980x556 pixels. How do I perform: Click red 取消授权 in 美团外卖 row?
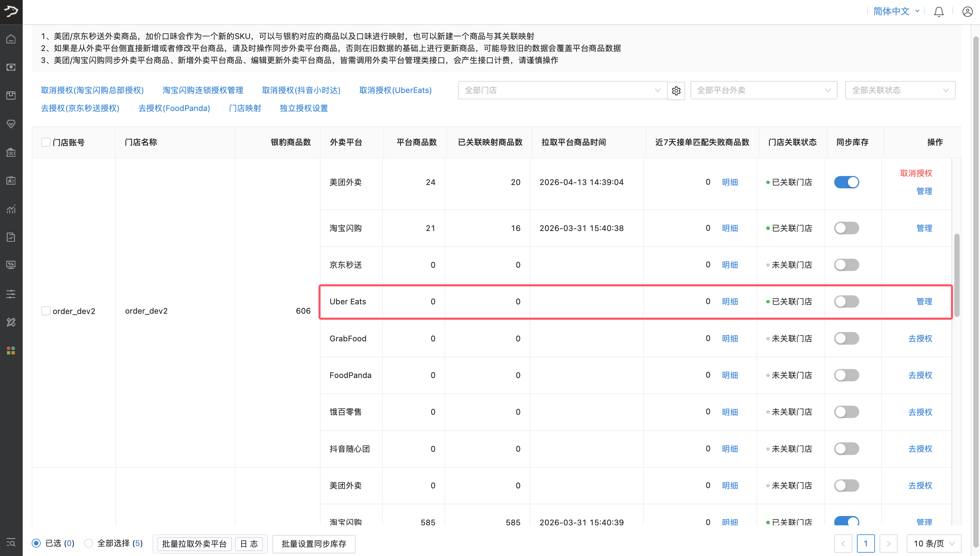[916, 173]
